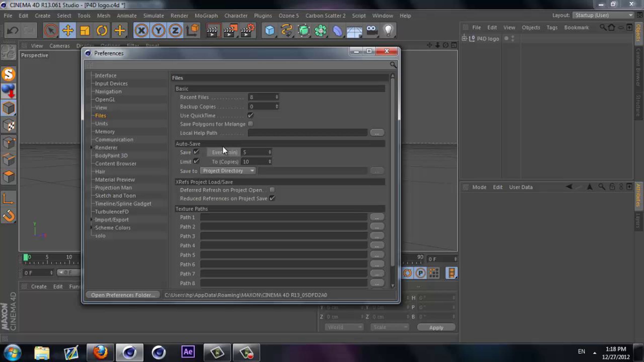Open the Plugins menu
The width and height of the screenshot is (644, 362).
point(263,16)
